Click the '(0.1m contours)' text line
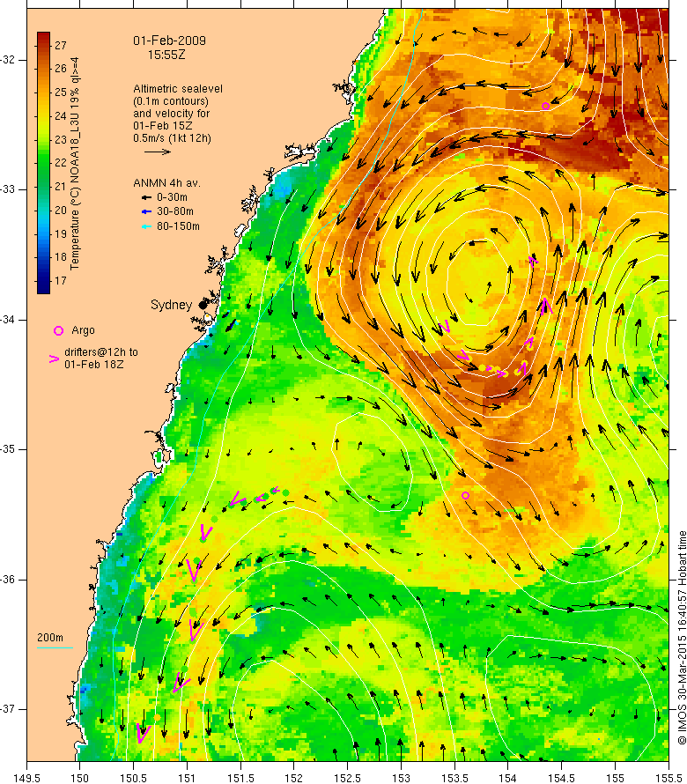This screenshot has width=687, height=784. 171,101
